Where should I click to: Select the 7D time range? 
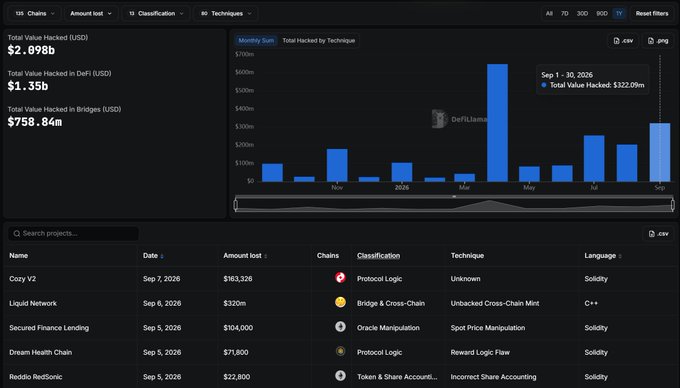(564, 13)
